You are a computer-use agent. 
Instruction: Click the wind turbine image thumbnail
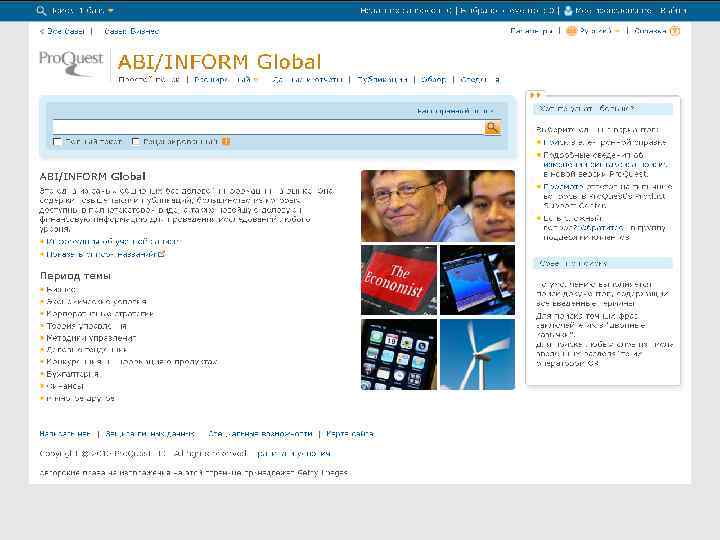(477, 354)
